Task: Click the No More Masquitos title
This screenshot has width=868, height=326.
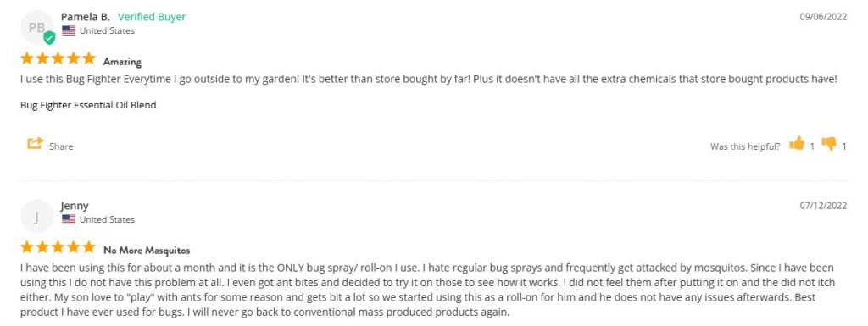Action: [x=147, y=251]
